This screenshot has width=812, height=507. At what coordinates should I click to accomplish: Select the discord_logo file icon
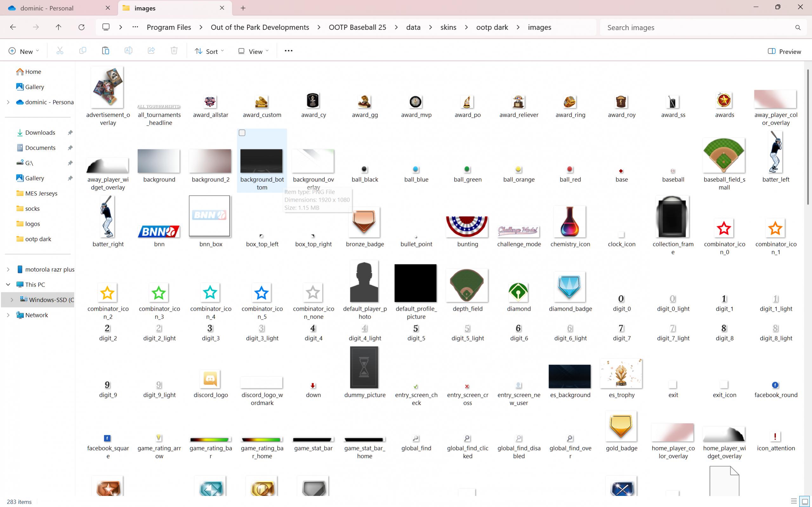210,379
